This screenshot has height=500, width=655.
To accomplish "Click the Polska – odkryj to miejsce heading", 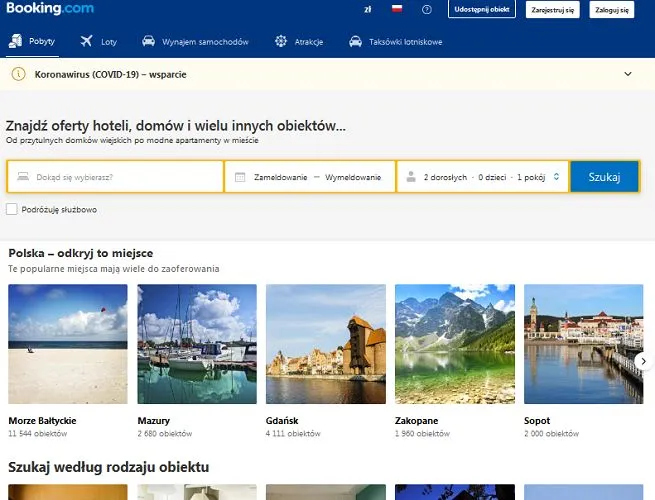I will (x=81, y=253).
